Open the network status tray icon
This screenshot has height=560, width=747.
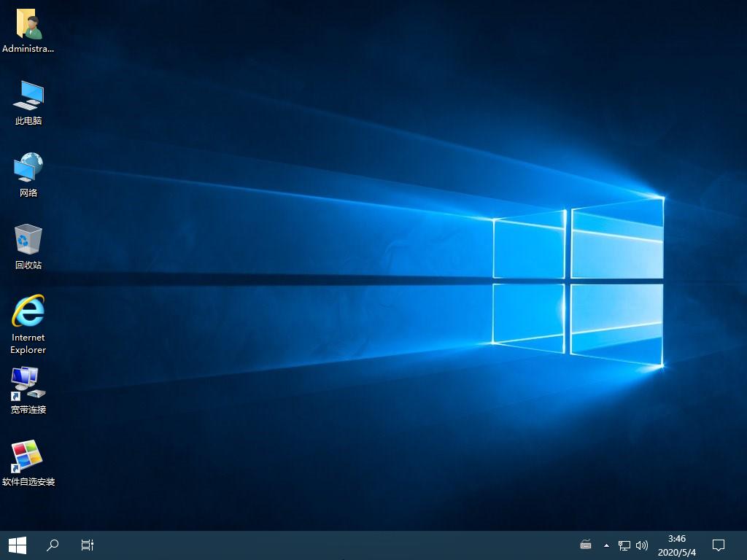pos(624,545)
